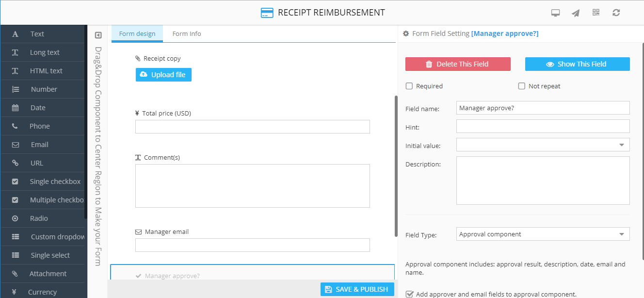This screenshot has width=644, height=298.
Task: Select the Date component
Action: 43,108
